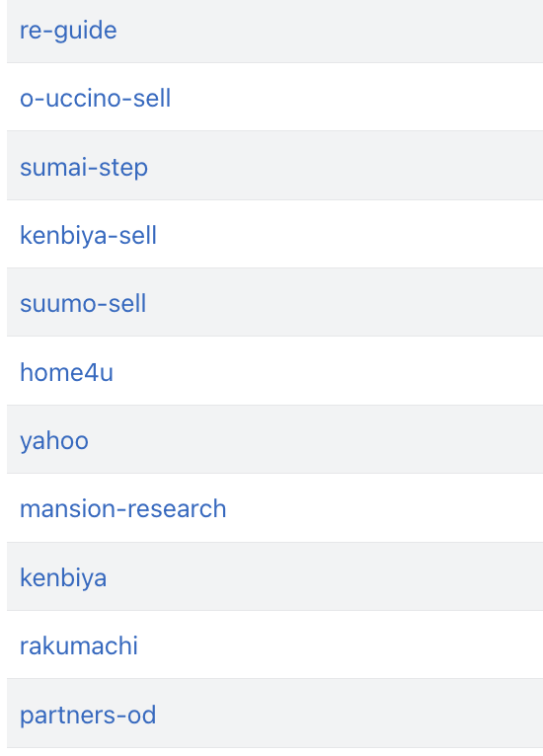The image size is (543, 756).
Task: Select the table row containing o-uccino-sell
Action: coord(274,97)
